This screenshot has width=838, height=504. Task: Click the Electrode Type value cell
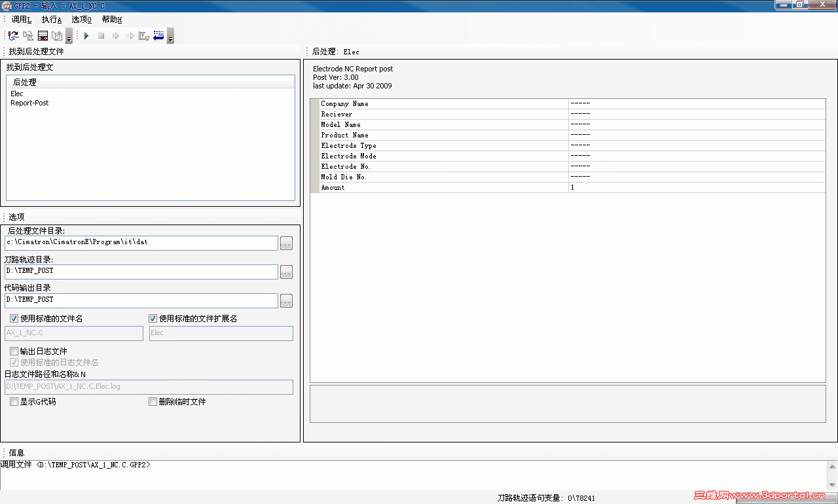697,145
